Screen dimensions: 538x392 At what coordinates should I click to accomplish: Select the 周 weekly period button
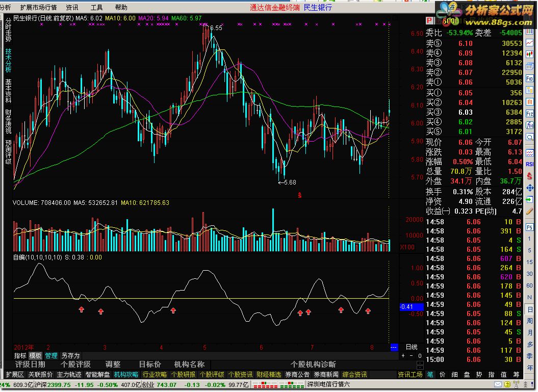click(x=530, y=321)
